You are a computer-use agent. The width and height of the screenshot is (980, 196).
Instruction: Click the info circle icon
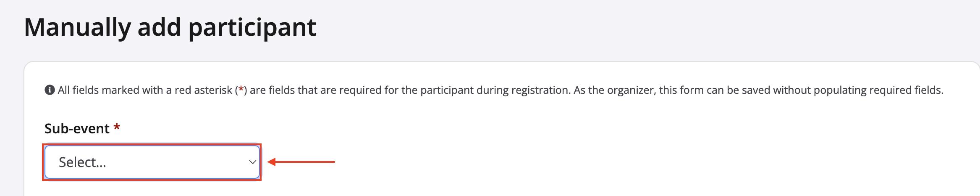pyautogui.click(x=50, y=90)
